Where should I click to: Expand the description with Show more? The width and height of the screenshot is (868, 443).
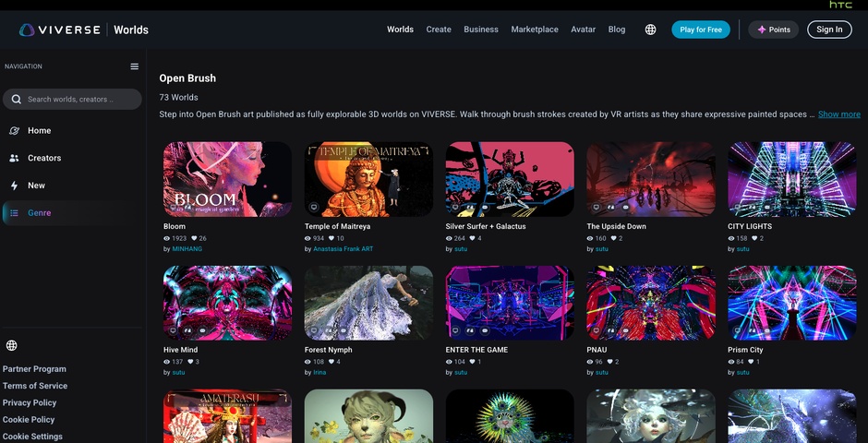839,114
